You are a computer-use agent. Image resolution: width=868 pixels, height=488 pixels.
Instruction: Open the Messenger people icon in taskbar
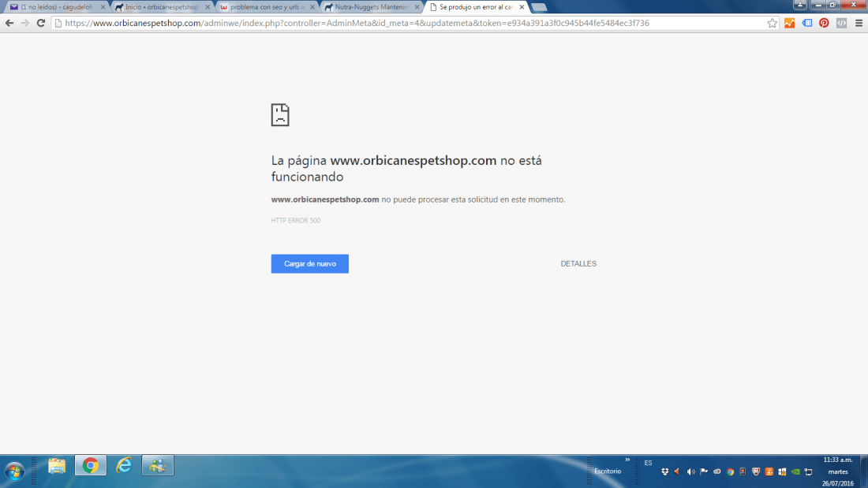pyautogui.click(x=158, y=466)
